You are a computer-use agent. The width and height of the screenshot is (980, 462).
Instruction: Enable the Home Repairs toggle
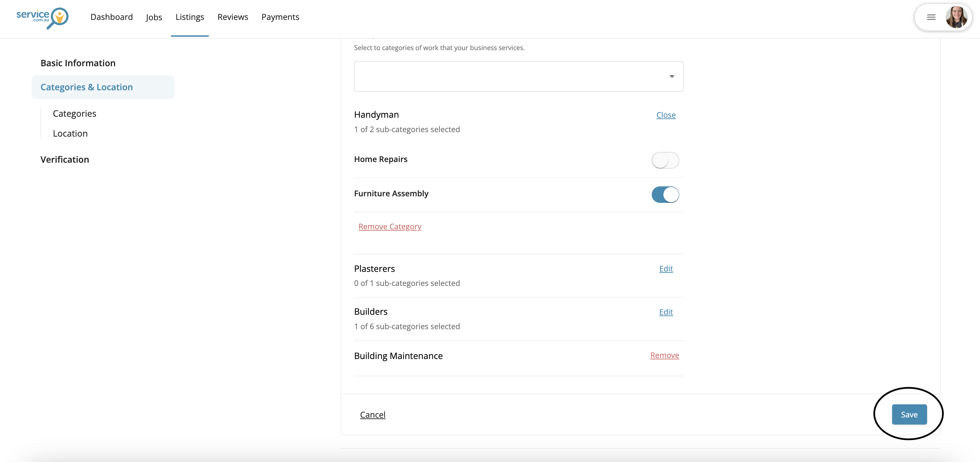pyautogui.click(x=665, y=160)
